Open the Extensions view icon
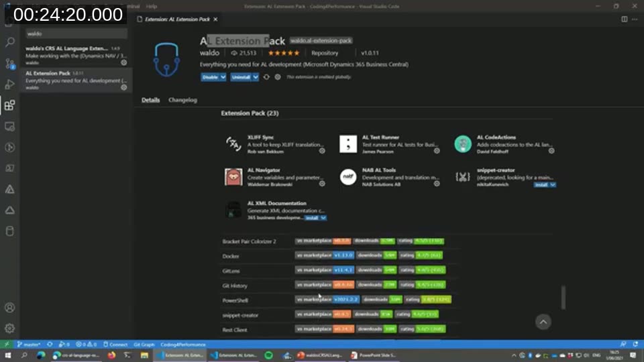 [x=10, y=105]
